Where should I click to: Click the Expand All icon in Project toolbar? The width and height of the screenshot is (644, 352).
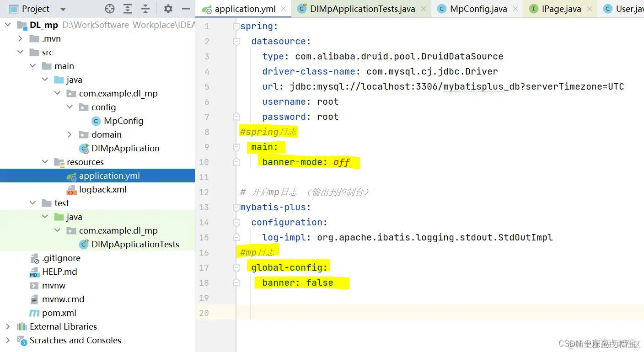128,9
